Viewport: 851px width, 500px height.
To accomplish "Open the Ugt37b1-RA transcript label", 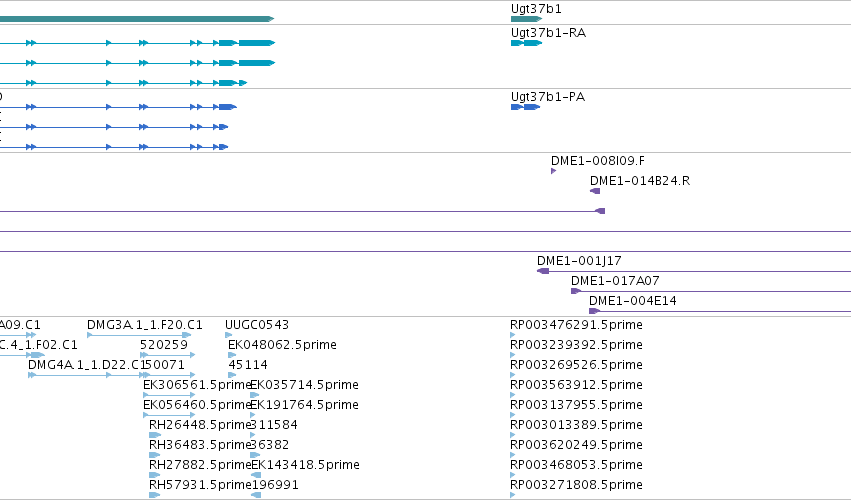I will click(x=548, y=33).
